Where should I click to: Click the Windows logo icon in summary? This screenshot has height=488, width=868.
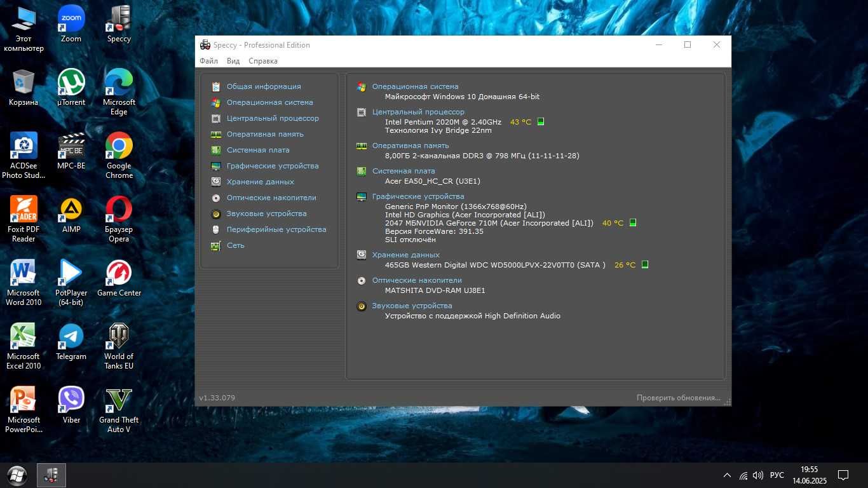(x=362, y=86)
